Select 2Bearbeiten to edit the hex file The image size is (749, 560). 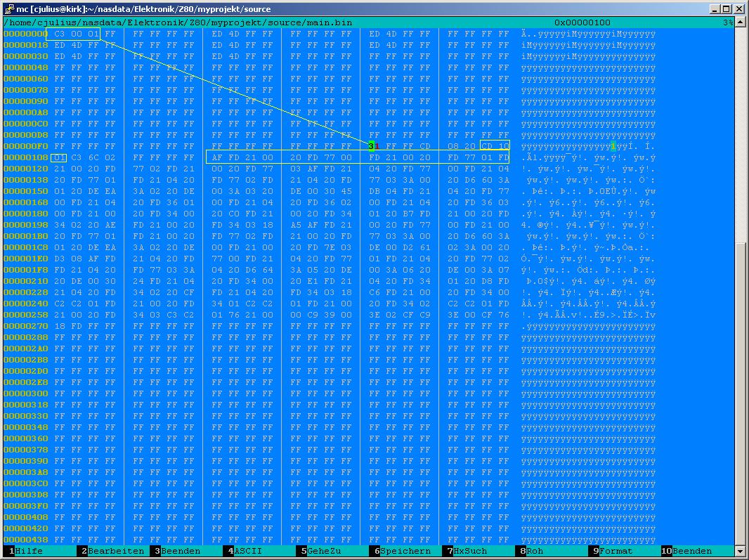[x=112, y=551]
